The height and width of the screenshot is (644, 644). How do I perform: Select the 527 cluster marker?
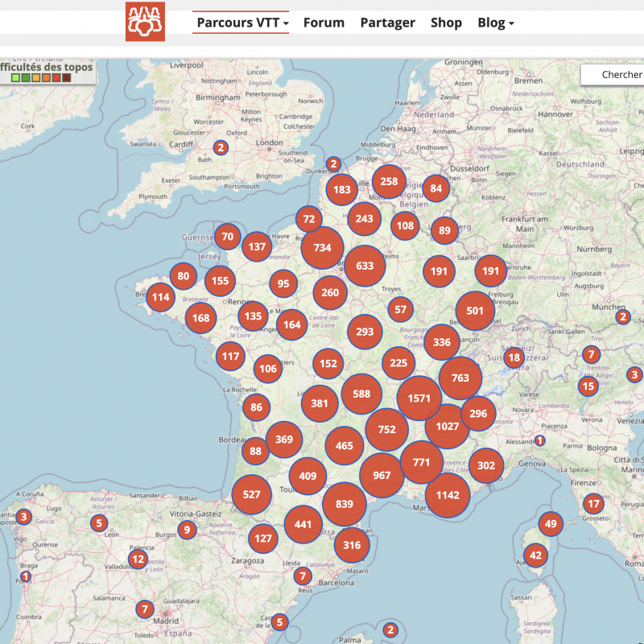tap(252, 494)
